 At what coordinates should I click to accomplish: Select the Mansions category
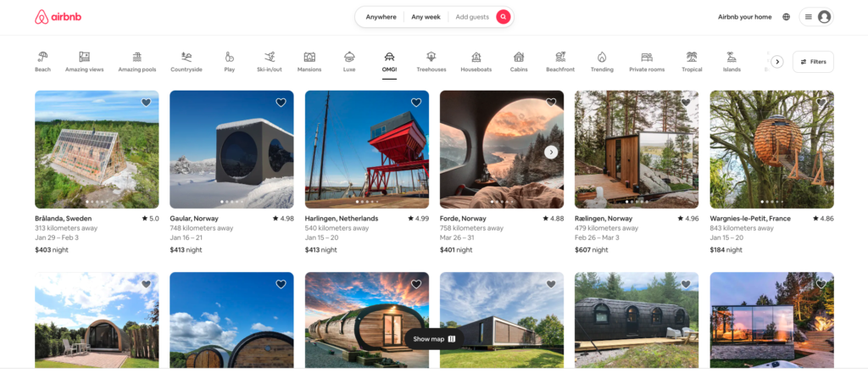coord(309,61)
